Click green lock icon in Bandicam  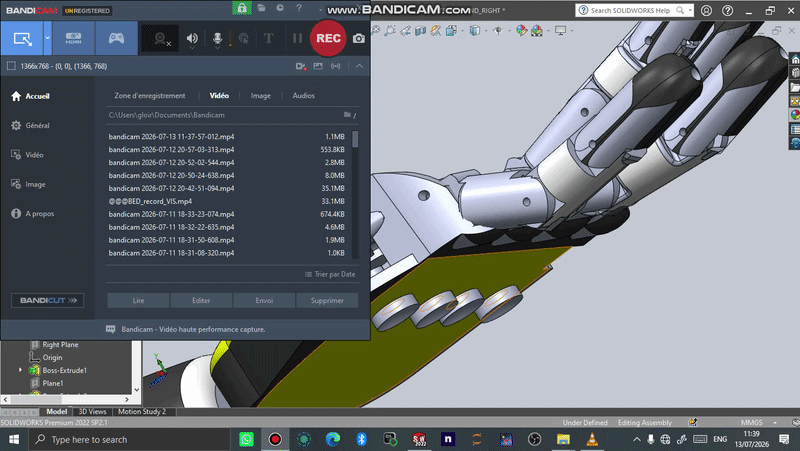click(242, 8)
